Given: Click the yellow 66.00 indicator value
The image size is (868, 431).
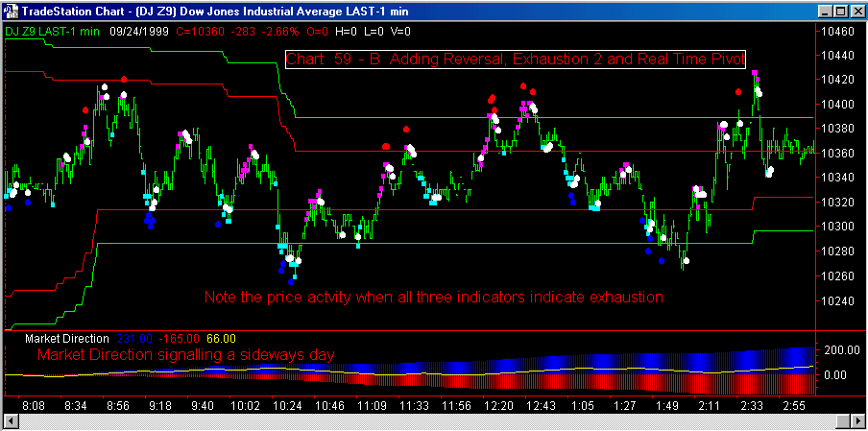Looking at the screenshot, I should 222,338.
